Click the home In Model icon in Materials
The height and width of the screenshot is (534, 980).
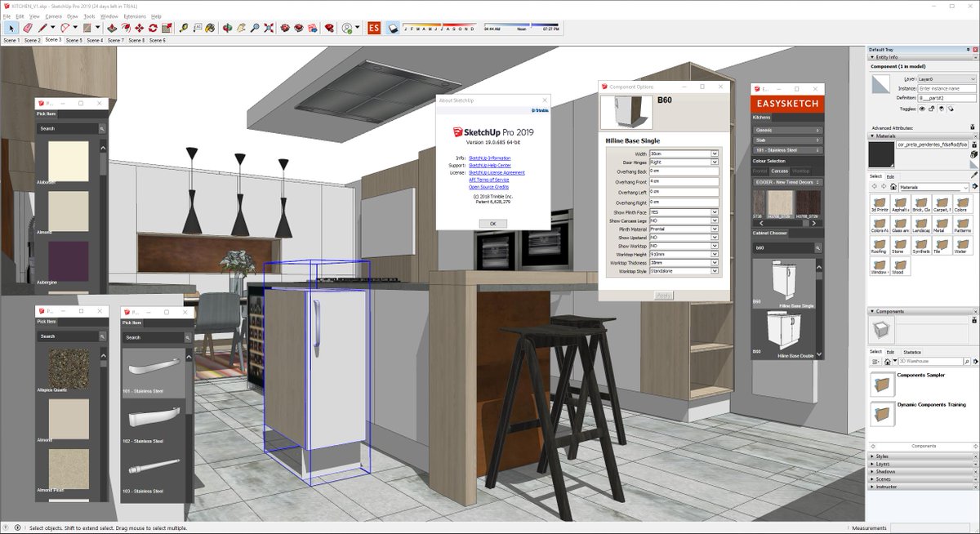(893, 186)
